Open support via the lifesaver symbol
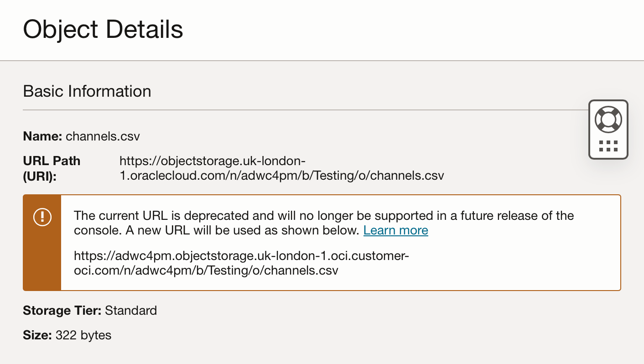 pyautogui.click(x=608, y=120)
